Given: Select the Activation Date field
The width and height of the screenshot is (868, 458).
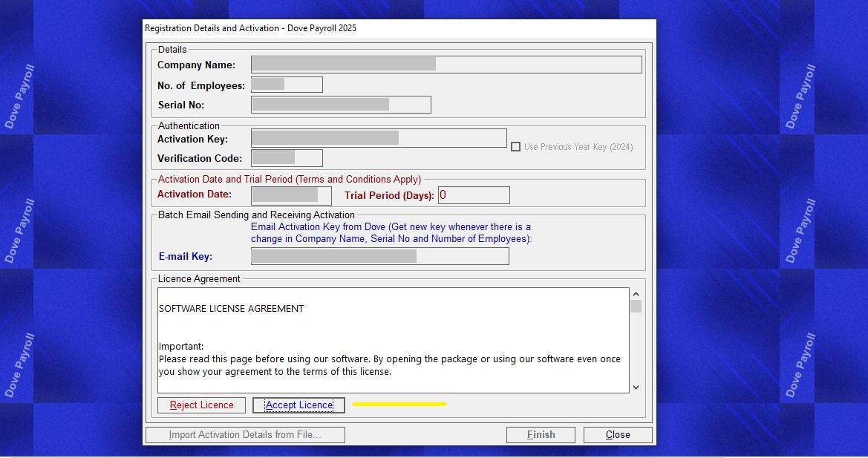Looking at the screenshot, I should [291, 195].
